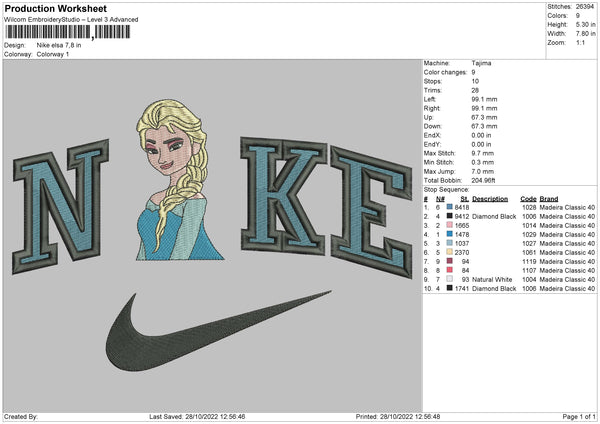This screenshot has height=424, width=600.
Task: Click the Machine value Tajima
Action: click(481, 63)
